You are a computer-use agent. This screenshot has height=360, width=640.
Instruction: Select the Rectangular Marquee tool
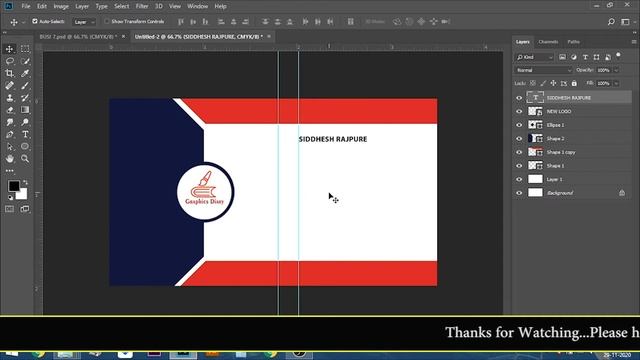[x=25, y=49]
